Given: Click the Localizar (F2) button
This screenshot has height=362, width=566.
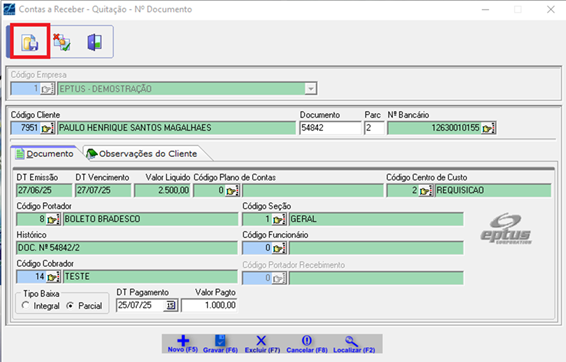Looking at the screenshot, I should (354, 344).
